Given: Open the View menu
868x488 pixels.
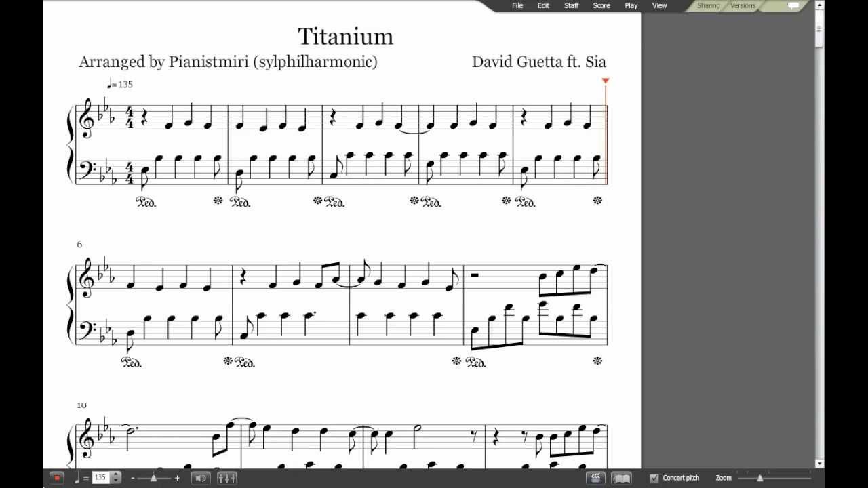Looking at the screenshot, I should click(x=660, y=5).
